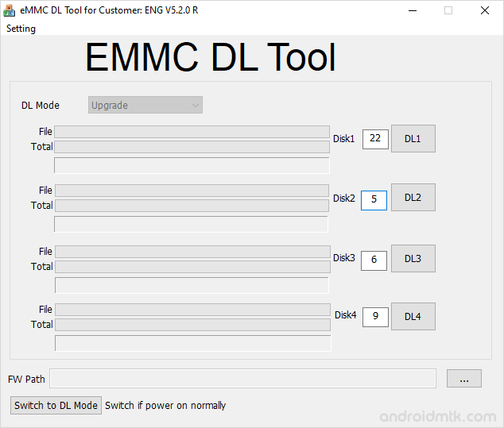Click the Disk1 label
The image size is (504, 428).
pyautogui.click(x=344, y=139)
